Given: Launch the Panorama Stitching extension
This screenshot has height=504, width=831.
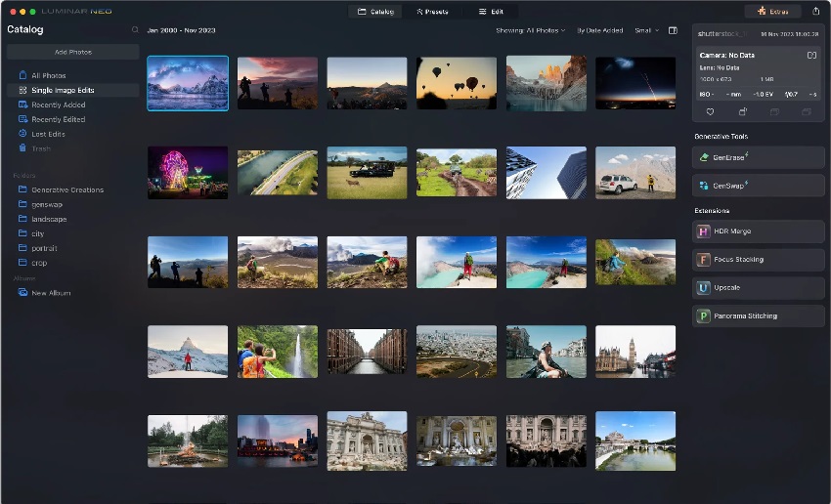Looking at the screenshot, I should [x=759, y=316].
